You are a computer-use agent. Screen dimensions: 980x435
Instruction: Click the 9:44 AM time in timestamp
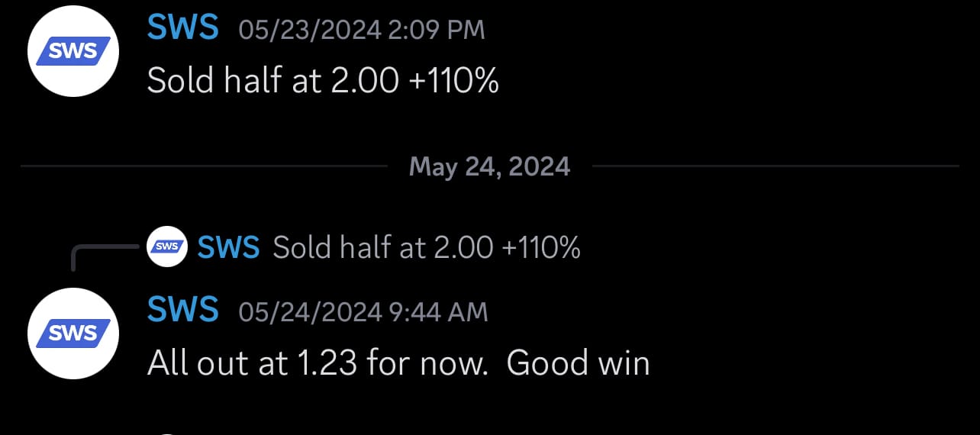click(438, 311)
